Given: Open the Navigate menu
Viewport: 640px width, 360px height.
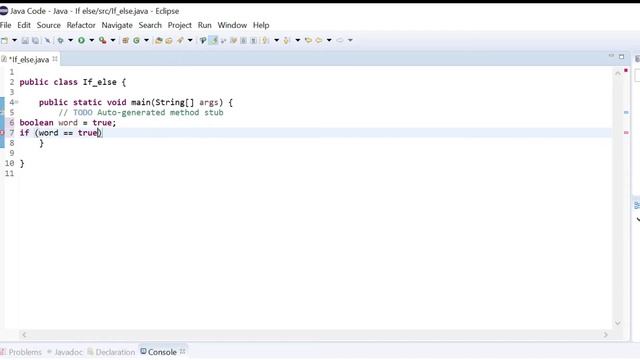Looking at the screenshot, I should point(117,25).
